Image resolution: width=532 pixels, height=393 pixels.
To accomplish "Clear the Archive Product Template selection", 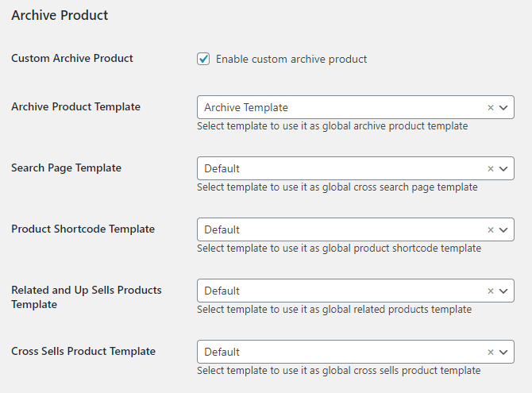I will pyautogui.click(x=490, y=108).
